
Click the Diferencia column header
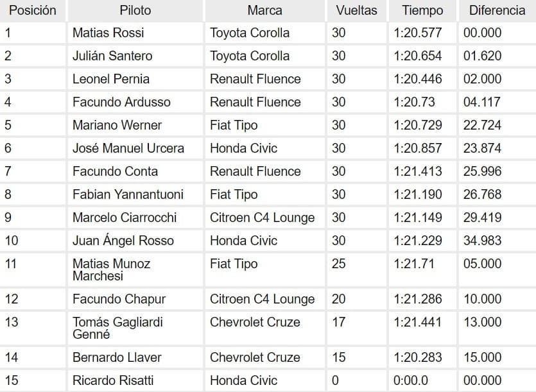tap(497, 11)
